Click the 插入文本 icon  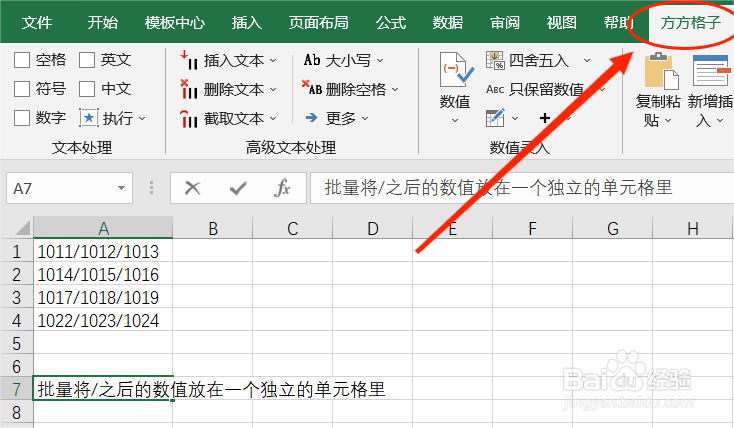tap(189, 60)
